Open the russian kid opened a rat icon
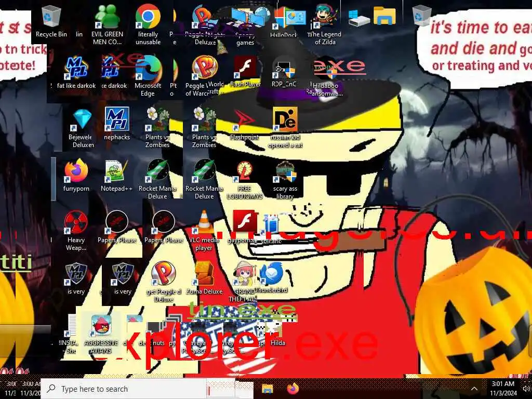The height and width of the screenshot is (399, 532). 285,128
